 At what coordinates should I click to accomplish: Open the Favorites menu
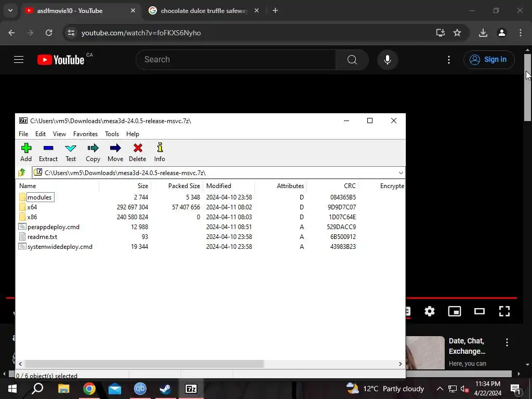coord(86,134)
